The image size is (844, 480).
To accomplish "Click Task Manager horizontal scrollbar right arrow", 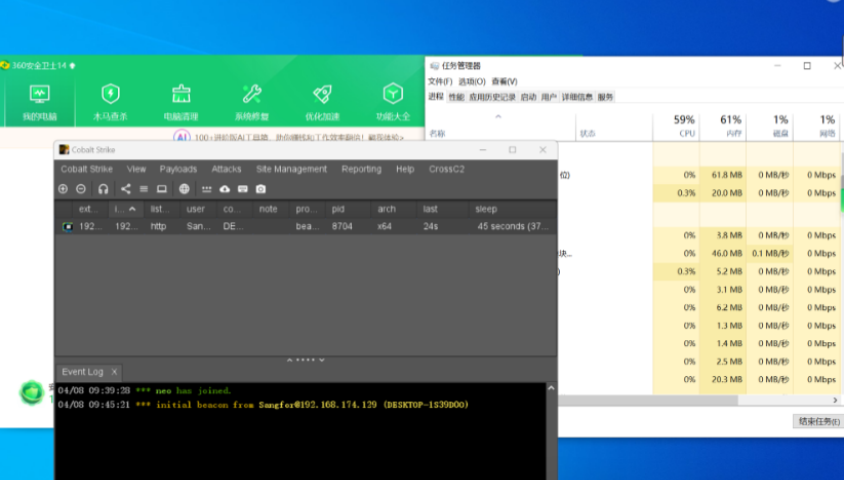I will point(835,400).
